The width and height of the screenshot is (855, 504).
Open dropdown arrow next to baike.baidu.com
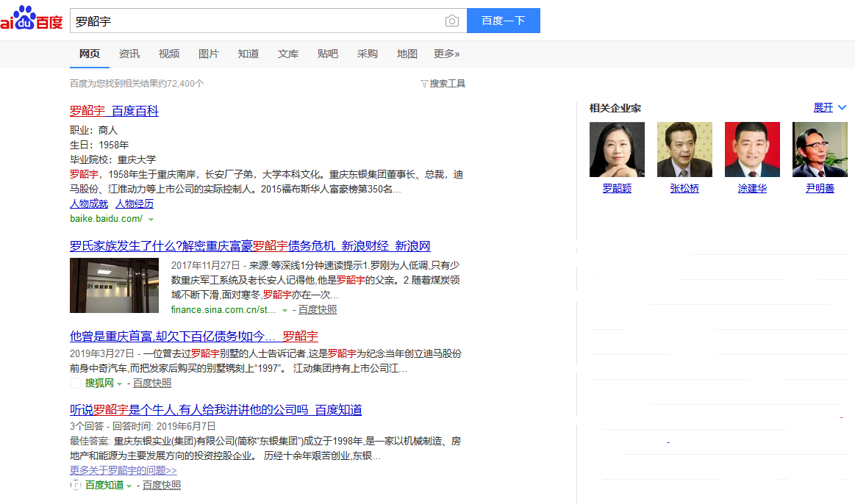[151, 219]
